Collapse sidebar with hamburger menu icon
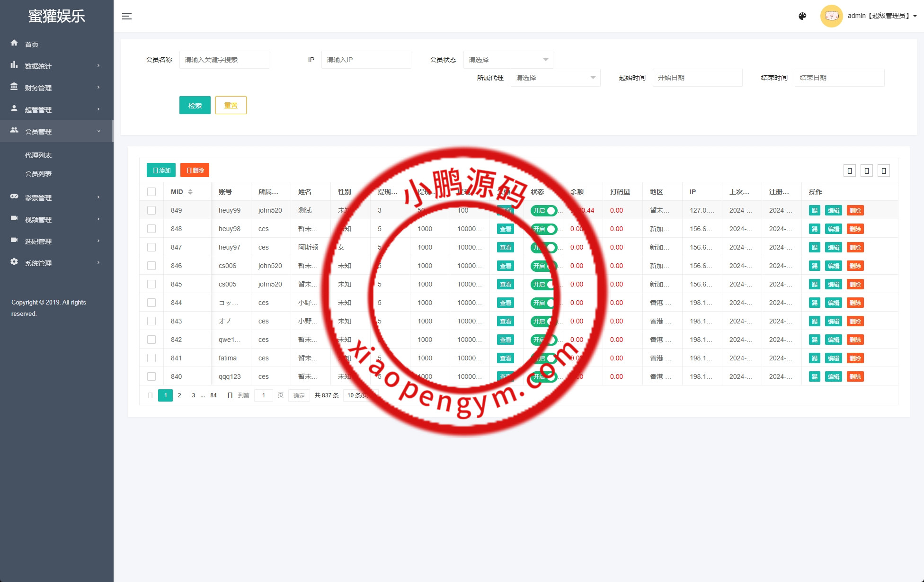This screenshot has width=924, height=582. [x=126, y=16]
